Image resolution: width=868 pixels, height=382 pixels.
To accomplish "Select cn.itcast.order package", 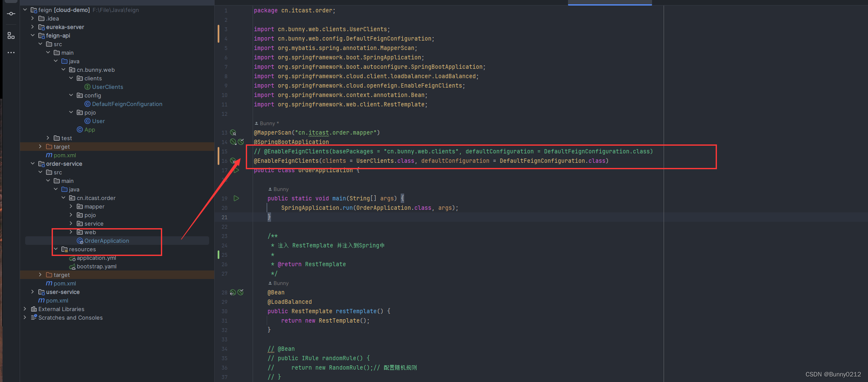I will 96,198.
